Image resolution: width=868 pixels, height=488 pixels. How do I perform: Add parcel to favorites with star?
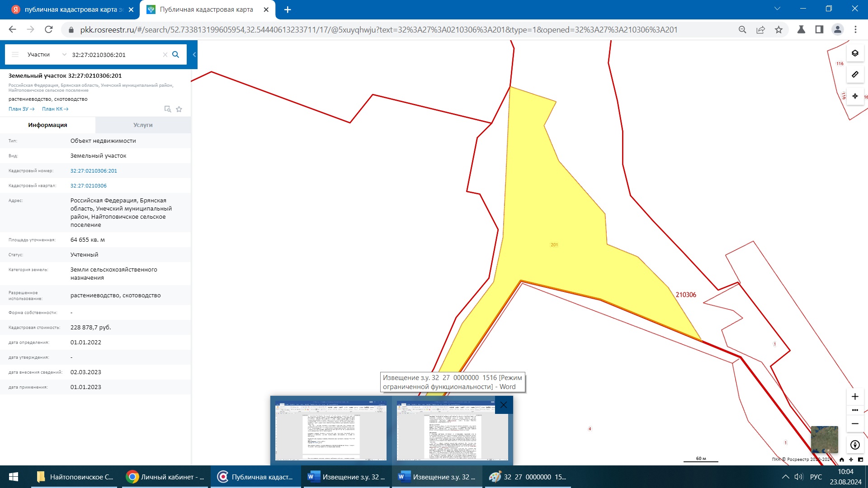point(179,109)
